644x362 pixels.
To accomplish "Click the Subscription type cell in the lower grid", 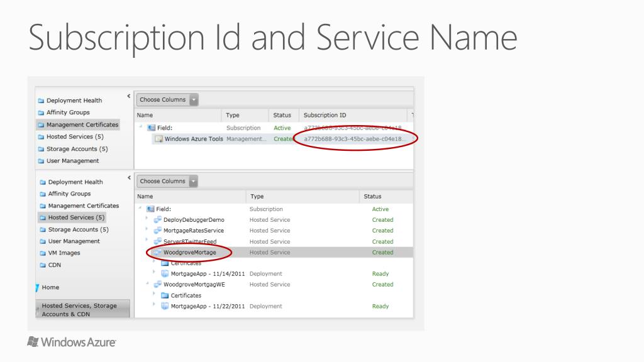I will 266,209.
